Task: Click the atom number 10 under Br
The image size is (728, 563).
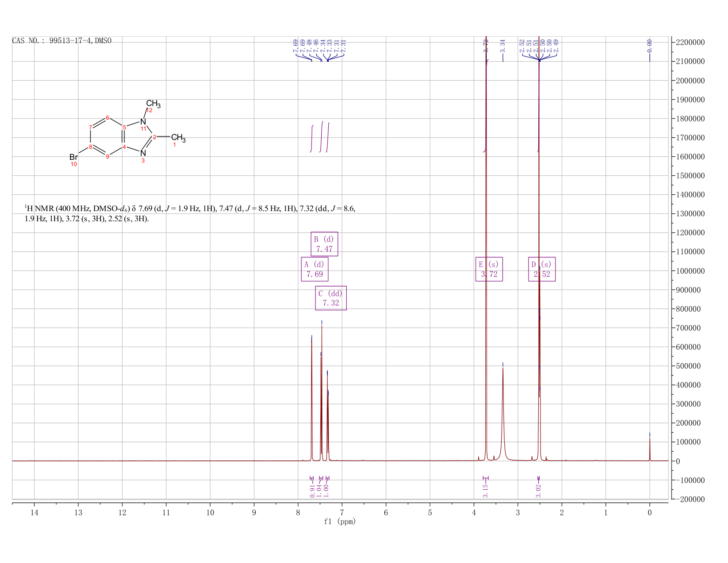Action: click(74, 164)
